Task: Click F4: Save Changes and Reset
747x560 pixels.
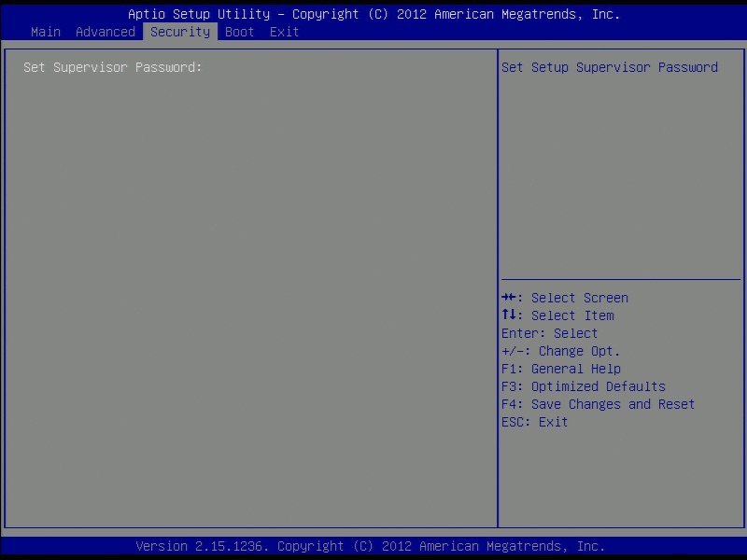Action: click(599, 404)
